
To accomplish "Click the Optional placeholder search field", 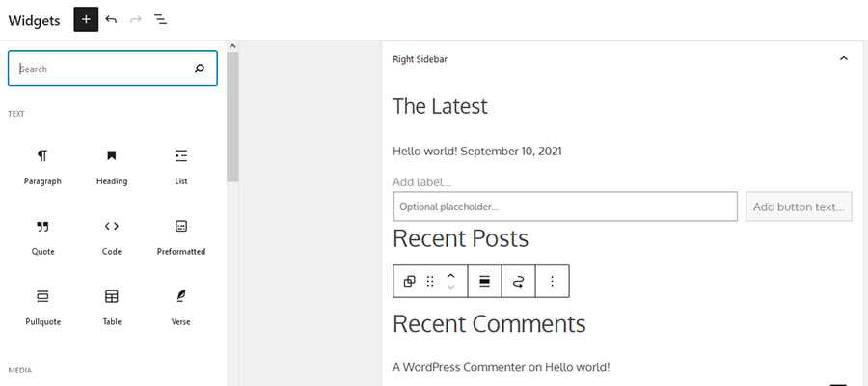I will 565,207.
